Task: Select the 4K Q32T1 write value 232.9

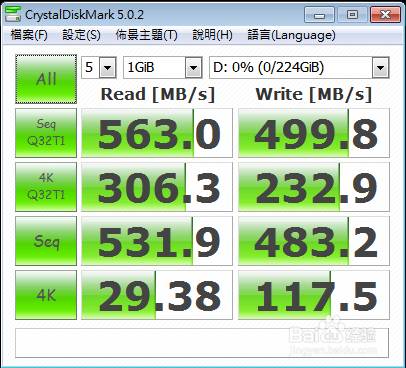Action: 314,187
